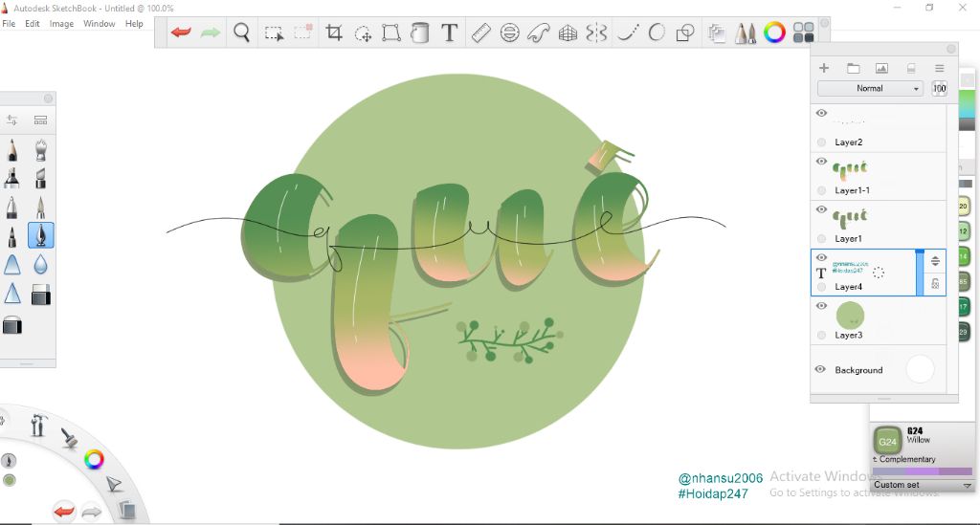Select the Quick Transform tool
This screenshot has width=980, height=525.
(363, 33)
